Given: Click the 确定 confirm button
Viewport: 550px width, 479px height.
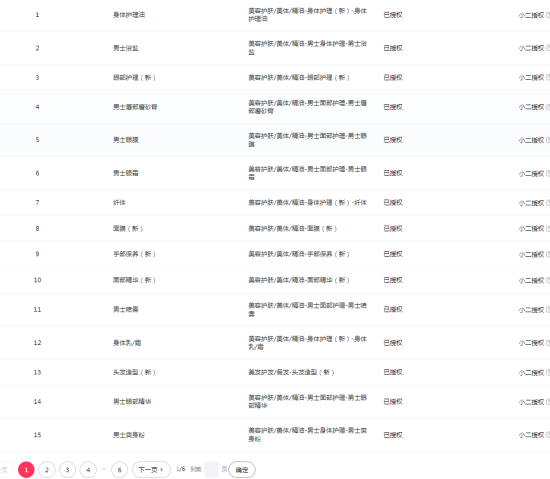Looking at the screenshot, I should point(242,470).
